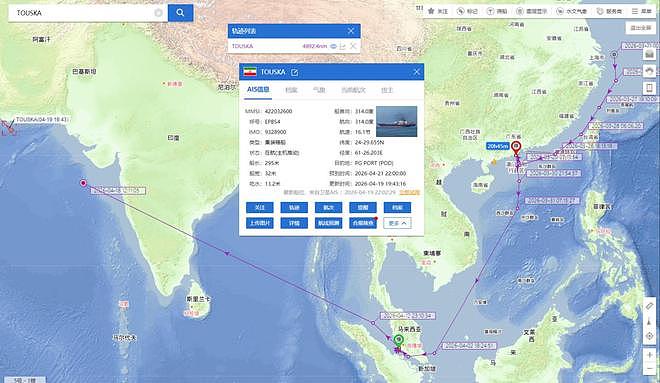The image size is (660, 383).
Task: Click the locate crosshair icon at lower right
Action: tap(649, 336)
